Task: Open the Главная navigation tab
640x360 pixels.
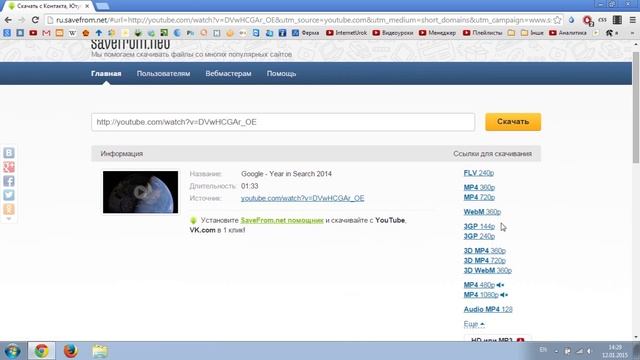Action: pos(106,73)
